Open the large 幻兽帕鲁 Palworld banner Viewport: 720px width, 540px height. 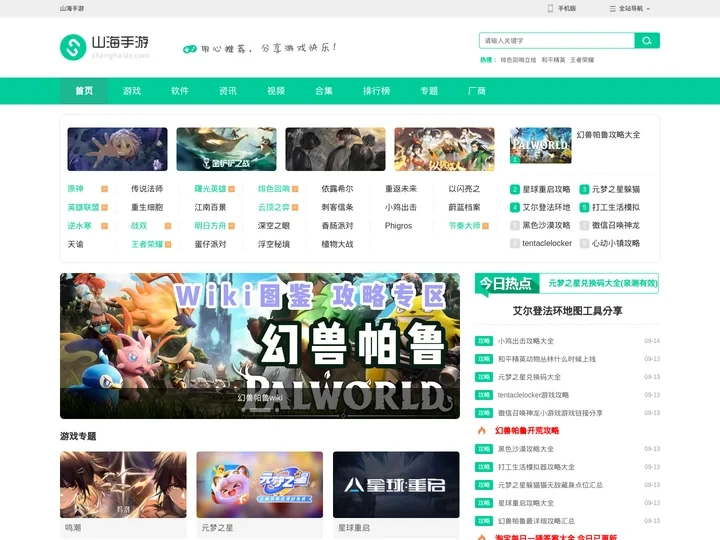[x=260, y=346]
